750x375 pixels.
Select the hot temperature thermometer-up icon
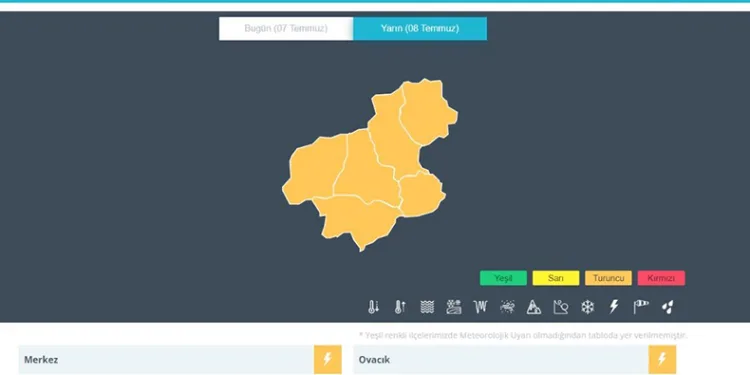pyautogui.click(x=400, y=307)
